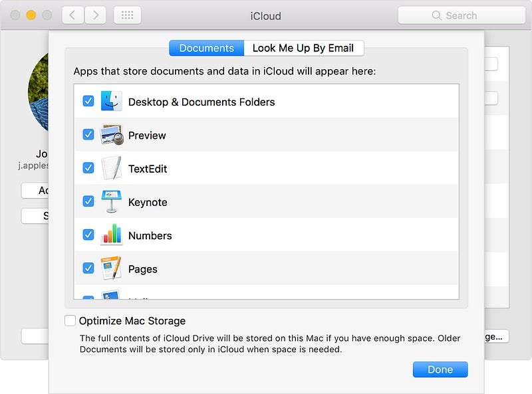Go forward with the right arrow button
Screen dimensions: 532x394
tap(95, 15)
